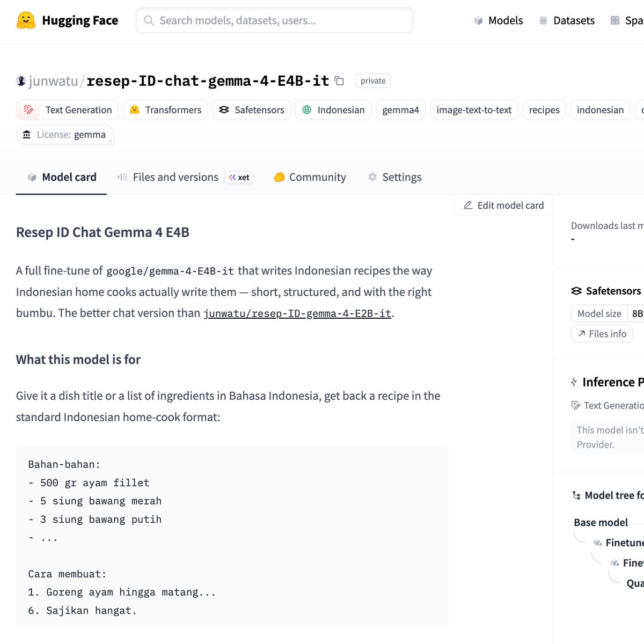Click the Datasets stack icon
The width and height of the screenshot is (644, 644).
tap(543, 20)
